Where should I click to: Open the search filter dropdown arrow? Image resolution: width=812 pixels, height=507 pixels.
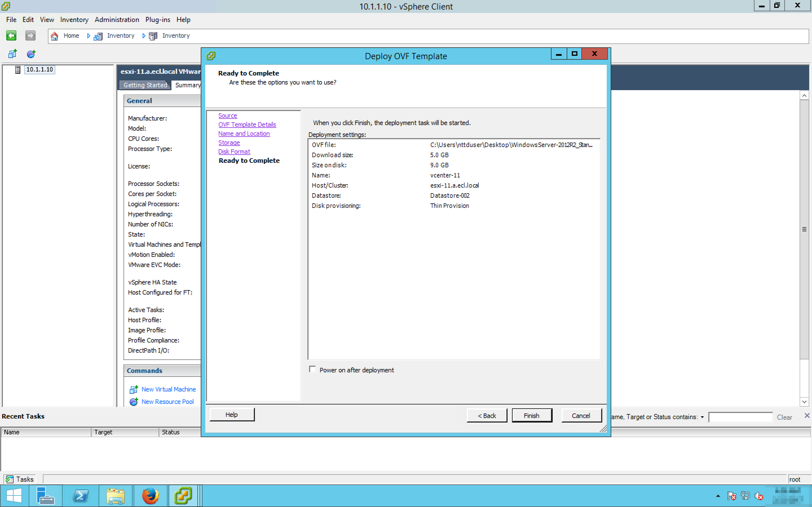click(x=702, y=417)
